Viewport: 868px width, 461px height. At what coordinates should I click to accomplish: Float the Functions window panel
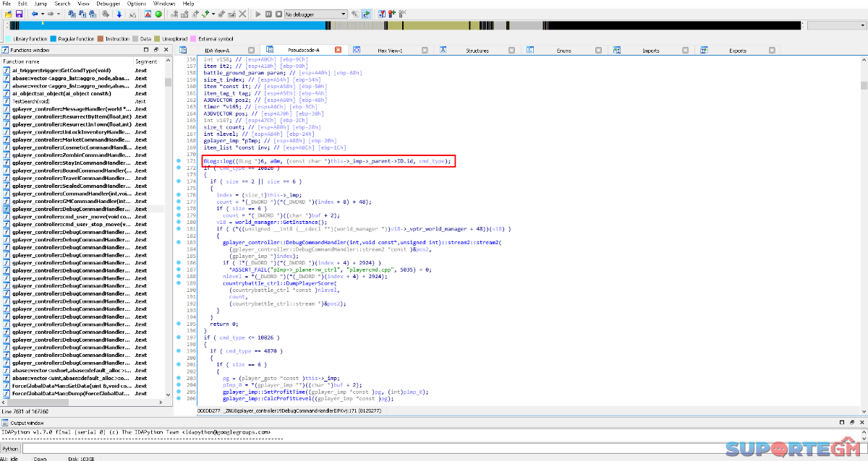click(156, 50)
